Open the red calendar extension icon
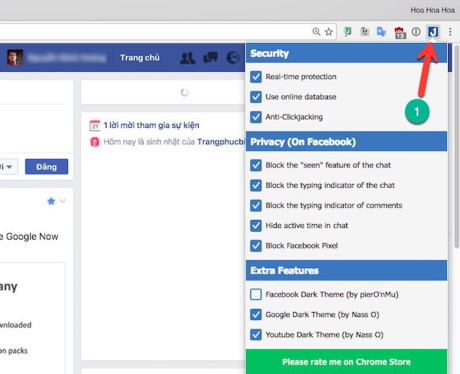This screenshot has height=374, width=460. coord(400,32)
